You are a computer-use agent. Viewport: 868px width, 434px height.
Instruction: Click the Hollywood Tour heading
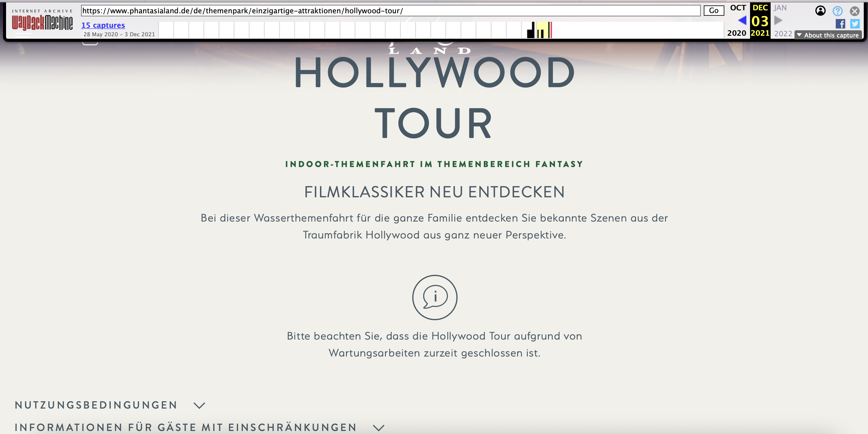click(x=434, y=97)
